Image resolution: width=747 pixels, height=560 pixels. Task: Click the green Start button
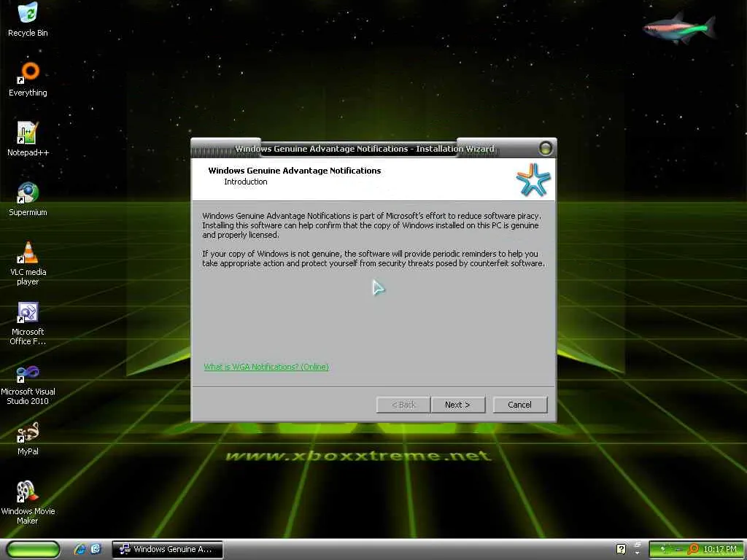[34, 549]
